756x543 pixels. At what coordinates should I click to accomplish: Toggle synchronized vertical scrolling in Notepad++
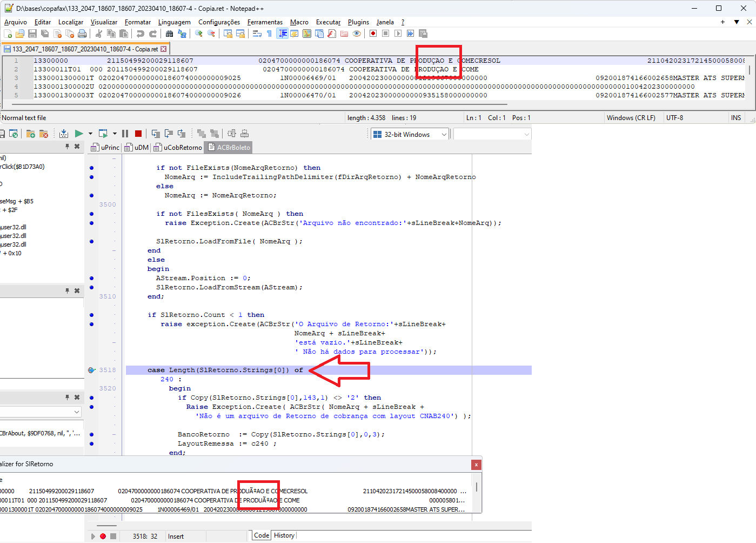[228, 34]
